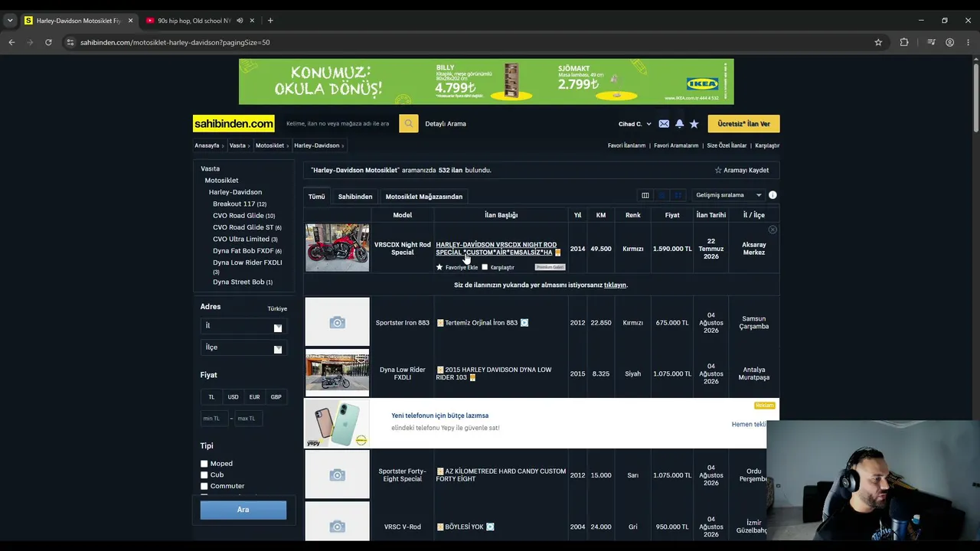Open the messages envelope icon

(664, 124)
